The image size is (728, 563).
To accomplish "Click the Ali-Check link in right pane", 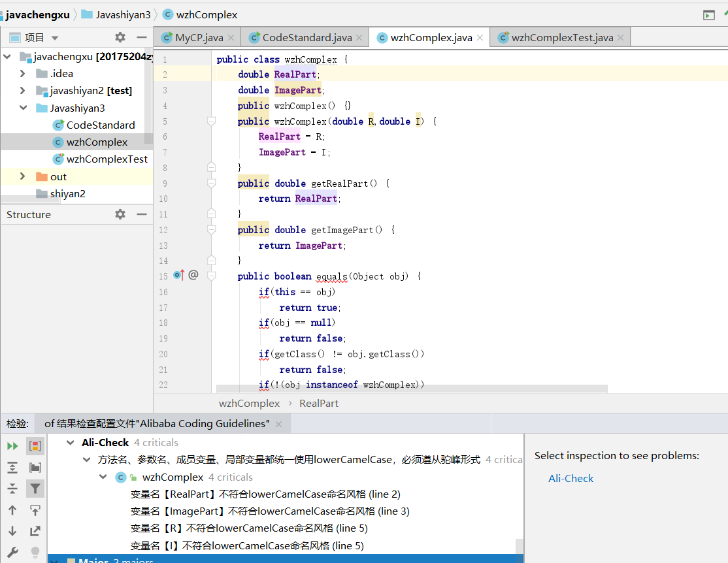I will (571, 478).
